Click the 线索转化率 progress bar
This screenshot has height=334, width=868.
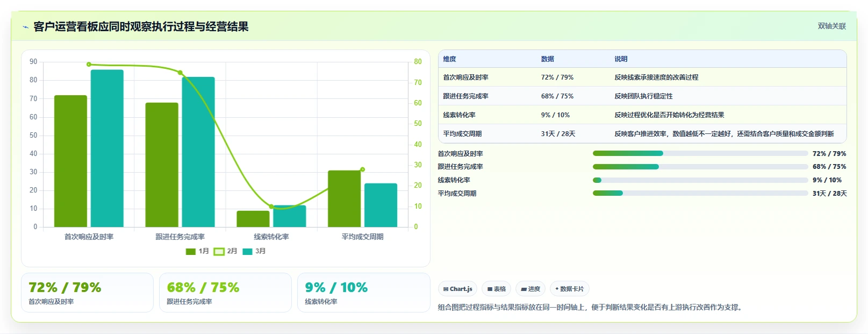(x=700, y=180)
